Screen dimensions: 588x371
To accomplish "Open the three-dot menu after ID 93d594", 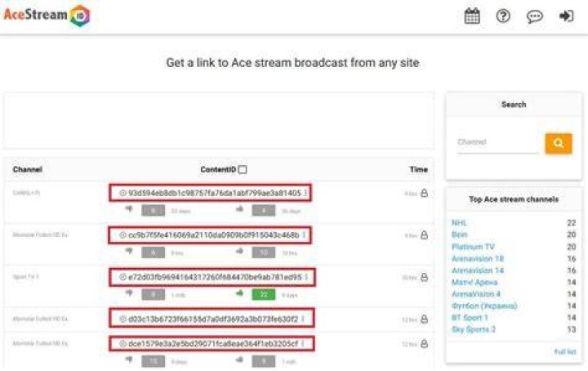I will click(305, 193).
